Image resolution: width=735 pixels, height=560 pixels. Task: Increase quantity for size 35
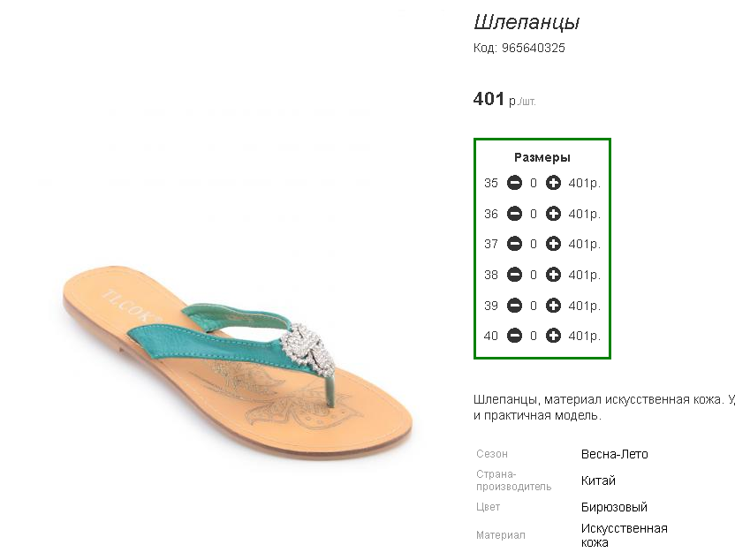(x=553, y=183)
